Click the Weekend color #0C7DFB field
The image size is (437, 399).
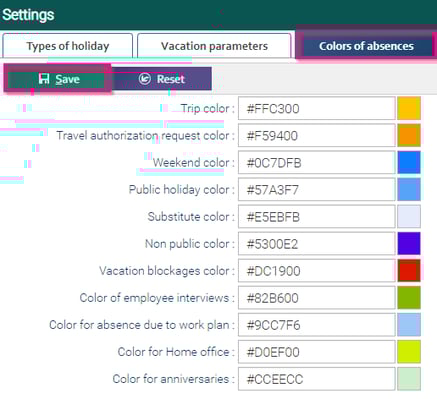click(x=317, y=163)
